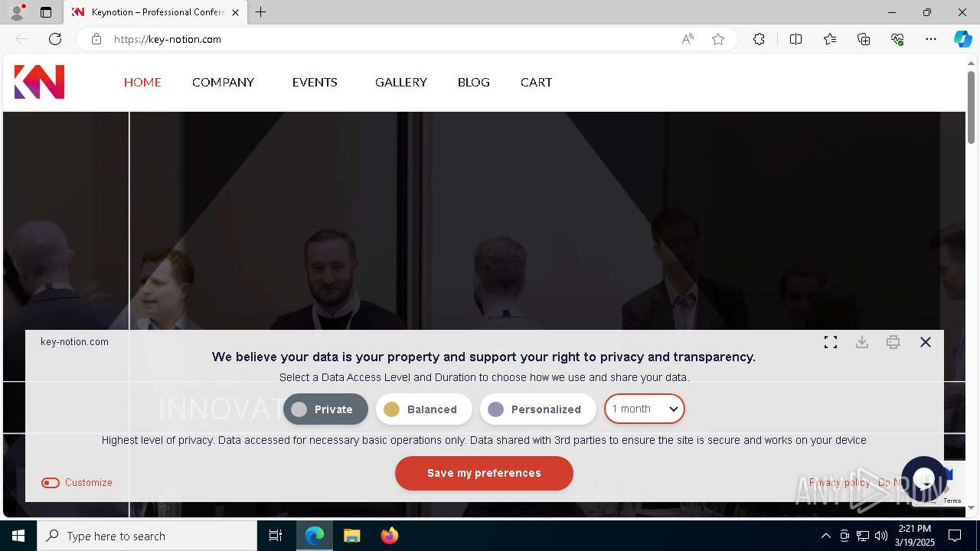Image resolution: width=980 pixels, height=551 pixels.
Task: Close the privacy consent banner
Action: (926, 342)
